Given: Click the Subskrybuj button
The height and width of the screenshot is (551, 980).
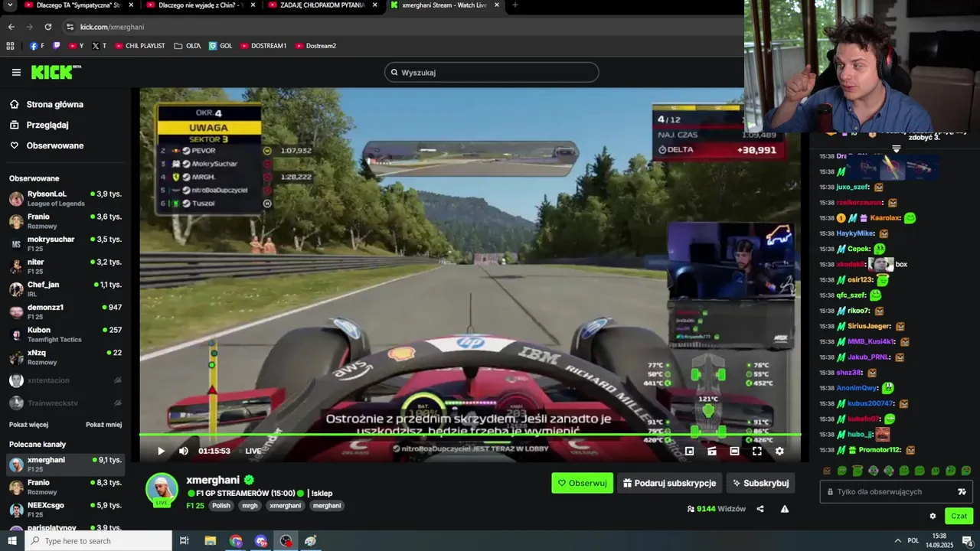Looking at the screenshot, I should point(760,483).
